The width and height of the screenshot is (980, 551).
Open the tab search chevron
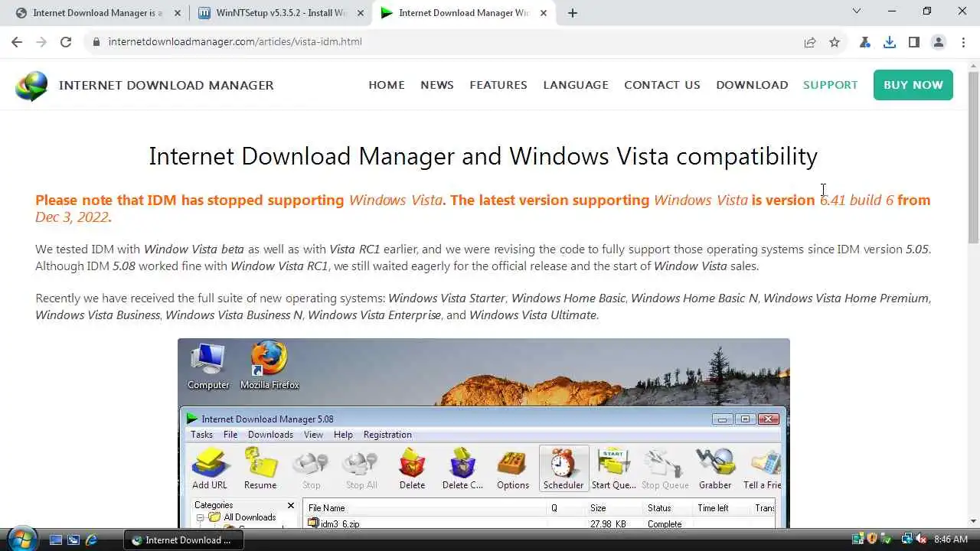click(856, 11)
